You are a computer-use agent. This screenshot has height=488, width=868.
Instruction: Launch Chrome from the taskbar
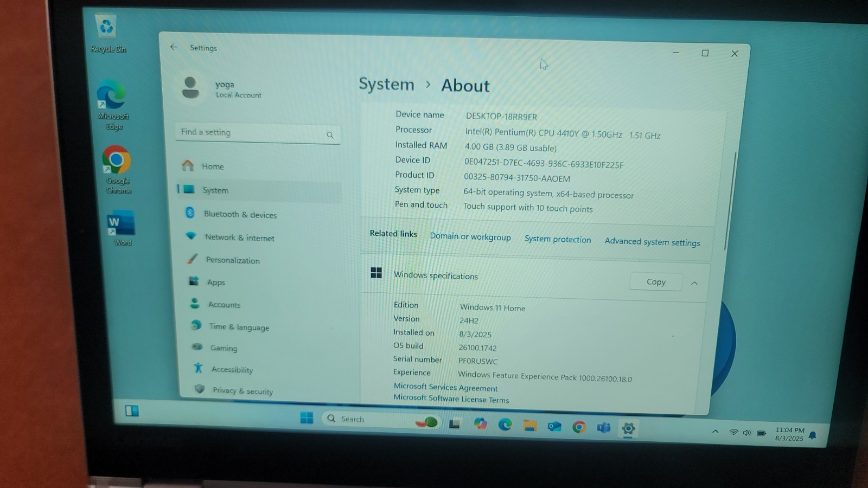tap(579, 427)
